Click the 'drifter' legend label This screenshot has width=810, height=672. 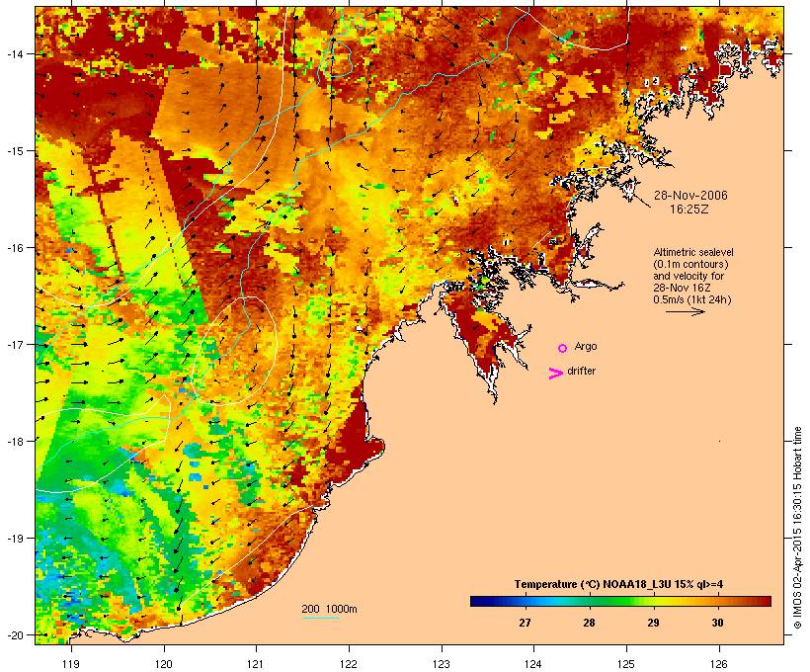[581, 371]
